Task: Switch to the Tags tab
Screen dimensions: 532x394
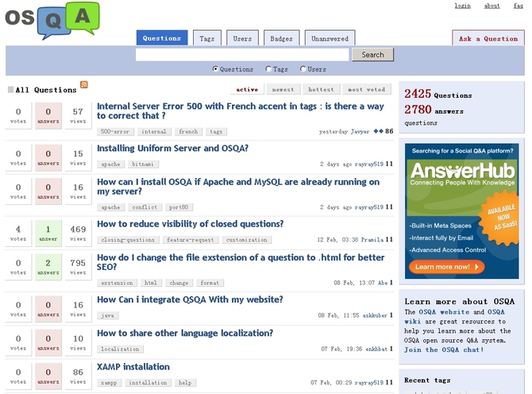Action: 207,38
